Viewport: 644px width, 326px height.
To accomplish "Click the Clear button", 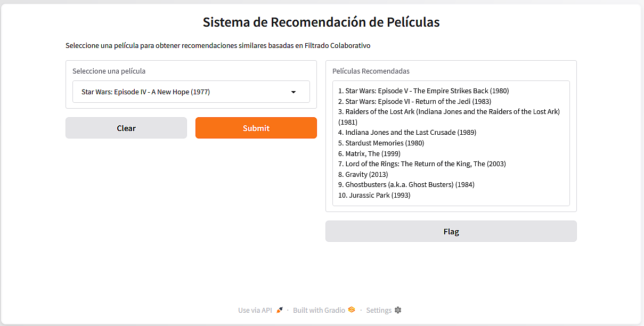I will (126, 128).
